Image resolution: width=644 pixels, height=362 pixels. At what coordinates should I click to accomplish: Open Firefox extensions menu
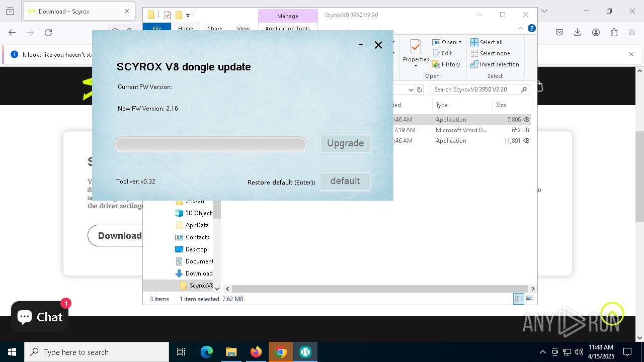tap(614, 33)
